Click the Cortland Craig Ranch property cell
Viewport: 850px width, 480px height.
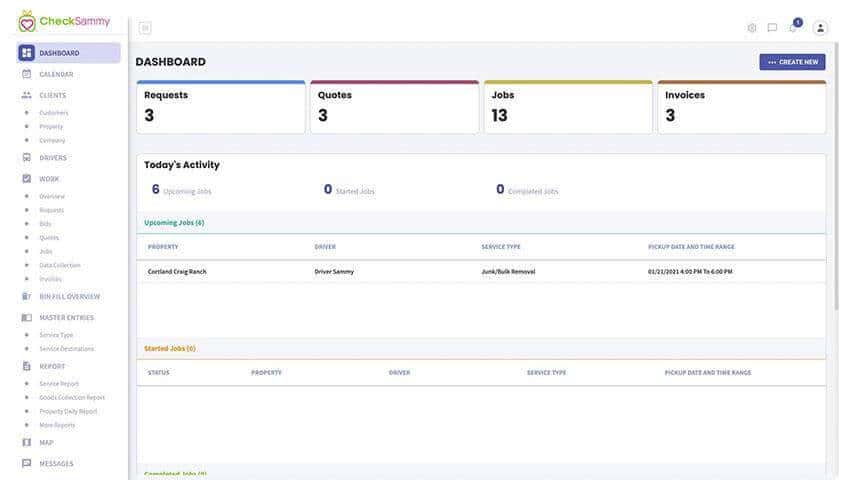(x=177, y=272)
